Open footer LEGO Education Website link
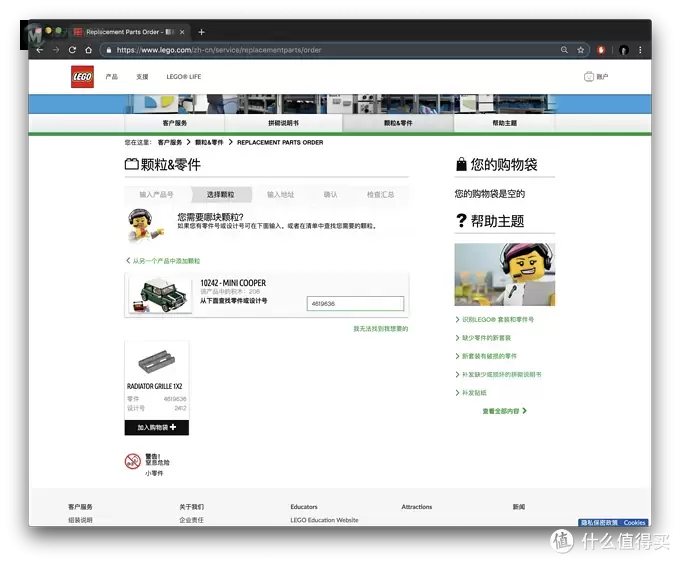 pyautogui.click(x=324, y=520)
